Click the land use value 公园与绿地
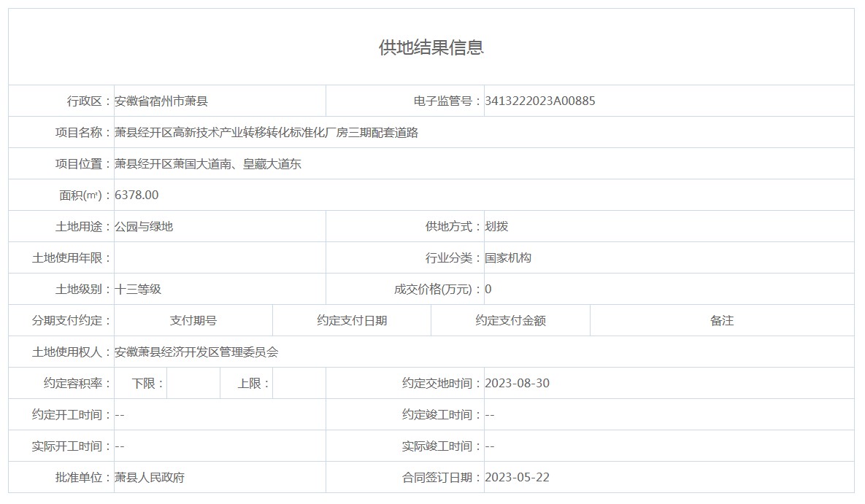 click(x=144, y=227)
